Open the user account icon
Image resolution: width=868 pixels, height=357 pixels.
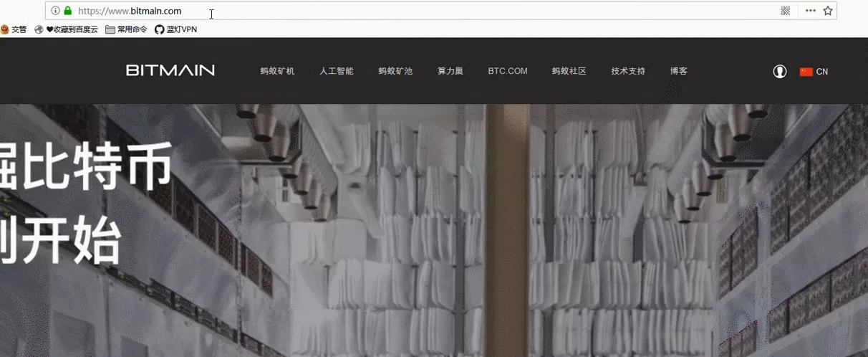tap(780, 71)
